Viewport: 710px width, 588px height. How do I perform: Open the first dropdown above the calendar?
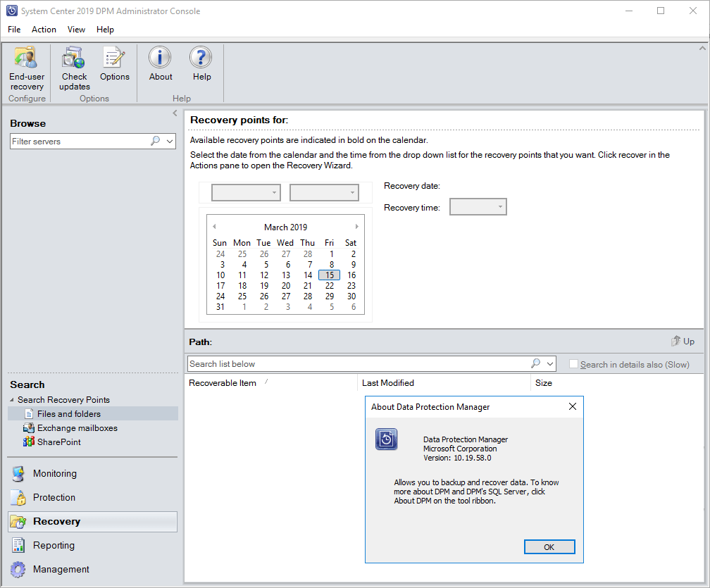click(x=246, y=192)
